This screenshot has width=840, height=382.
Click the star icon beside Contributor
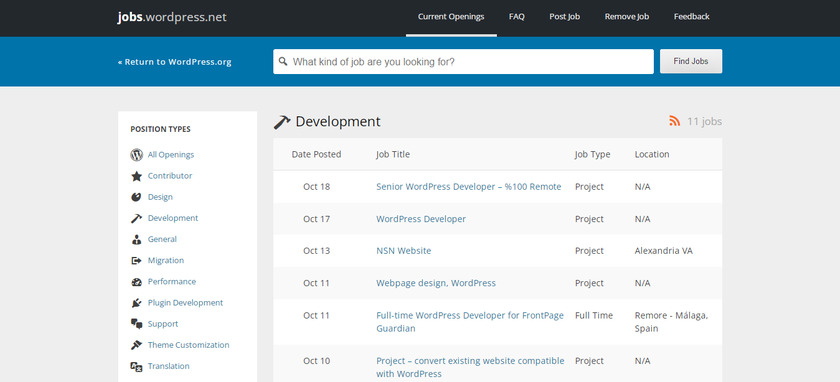click(x=137, y=176)
